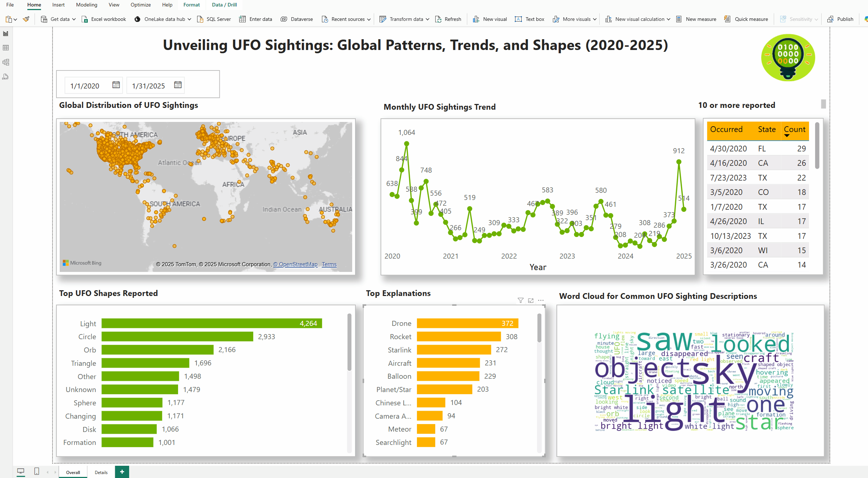This screenshot has height=478, width=868.
Task: Switch to mobile layout icon at bottom
Action: (36, 472)
